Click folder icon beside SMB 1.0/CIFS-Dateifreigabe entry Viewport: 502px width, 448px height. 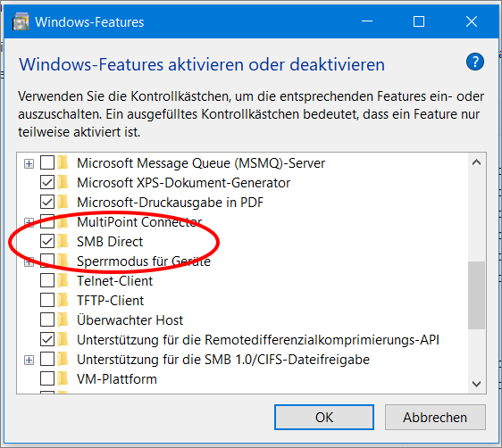(63, 360)
